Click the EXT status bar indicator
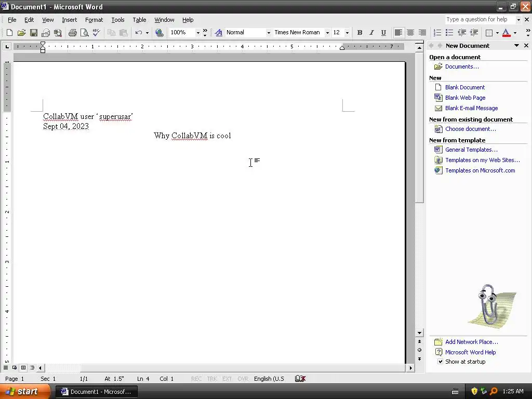The image size is (532, 399). pos(227,379)
